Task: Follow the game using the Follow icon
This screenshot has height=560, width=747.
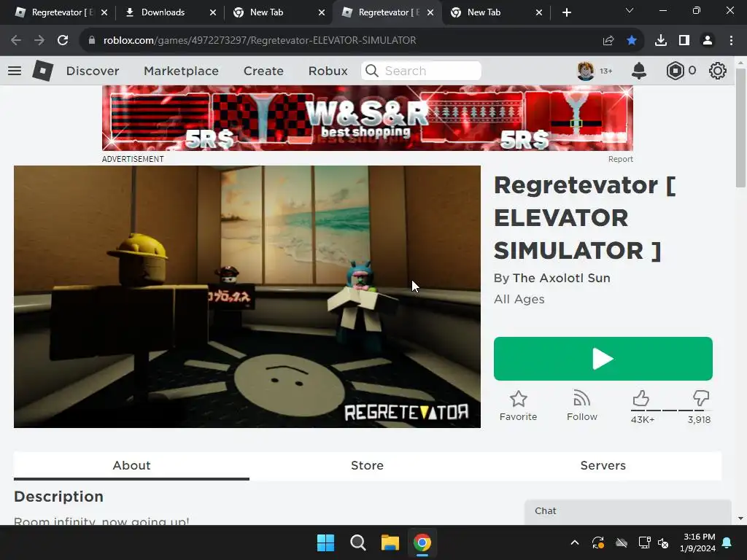Action: (581, 398)
